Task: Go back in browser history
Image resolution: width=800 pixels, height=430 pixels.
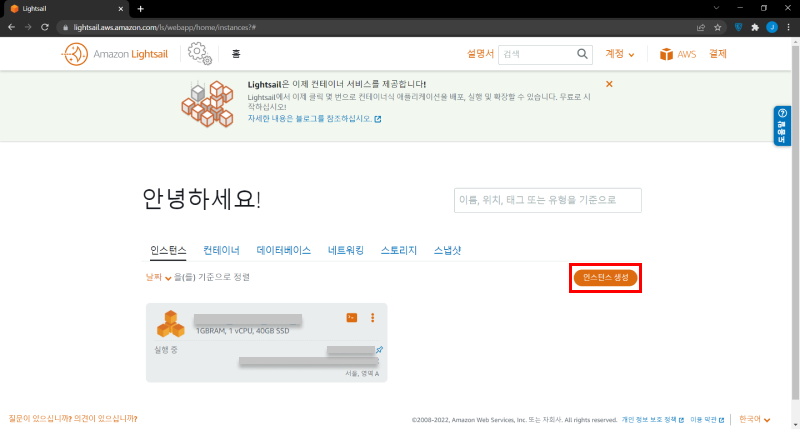Action: (x=11, y=27)
